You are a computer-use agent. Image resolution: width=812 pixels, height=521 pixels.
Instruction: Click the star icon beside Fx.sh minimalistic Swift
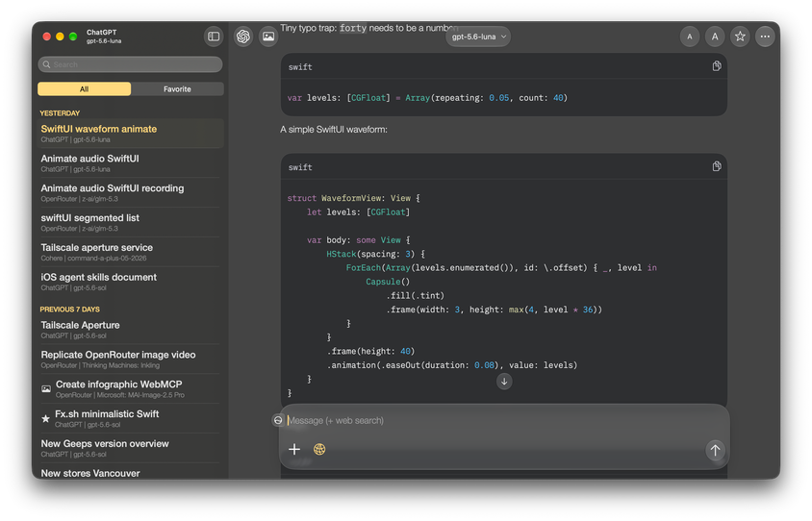click(45, 418)
